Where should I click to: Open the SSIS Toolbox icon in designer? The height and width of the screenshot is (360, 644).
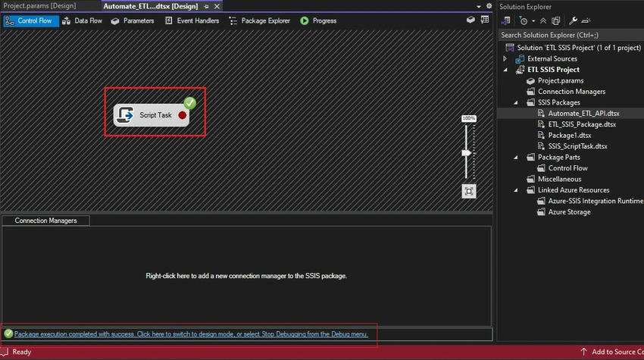[x=470, y=20]
